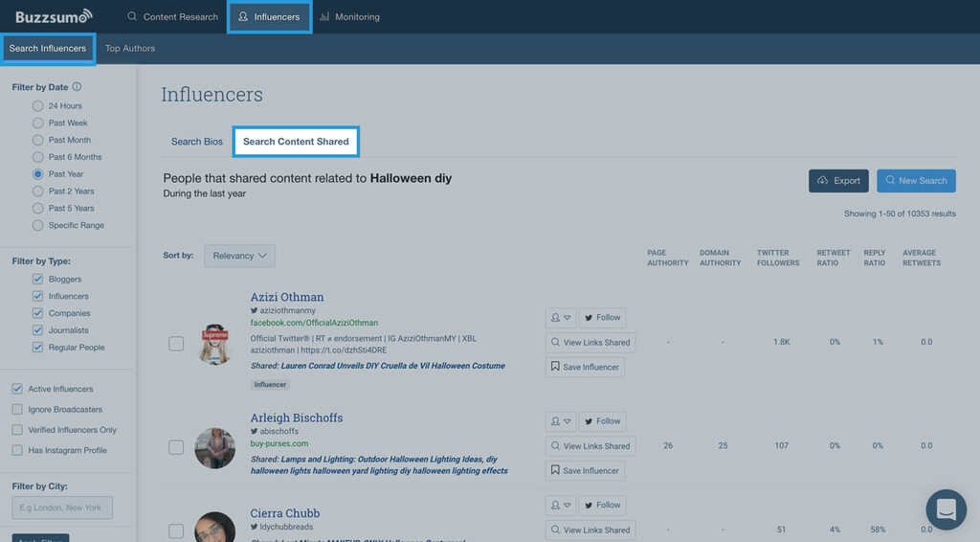Open the buy-purses.com link
The height and width of the screenshot is (542, 980).
click(279, 443)
